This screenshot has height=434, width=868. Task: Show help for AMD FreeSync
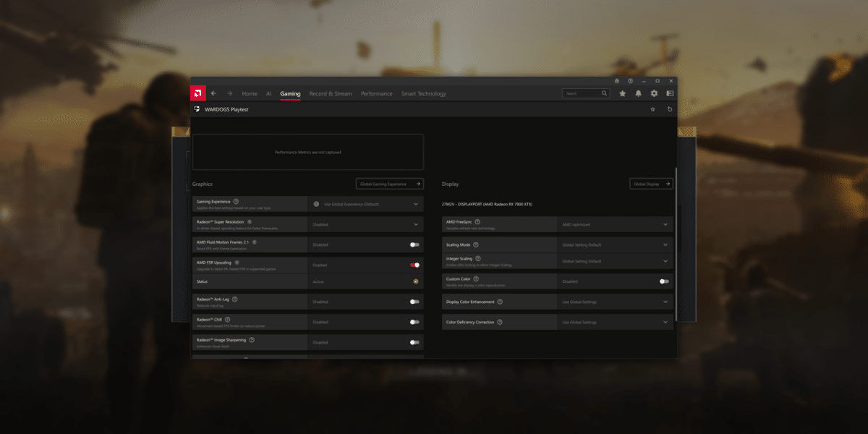[477, 221]
